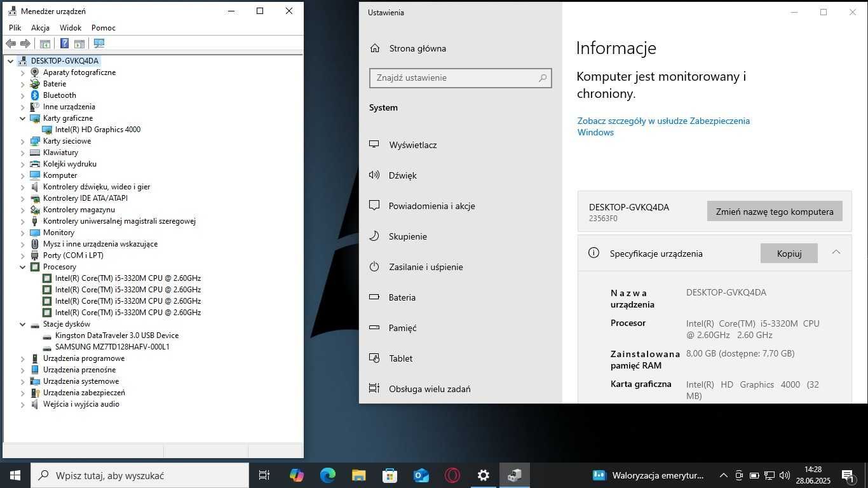Viewport: 868px width, 488px height.
Task: Click the taskbar search box Wpisz tutaj
Action: click(x=140, y=475)
